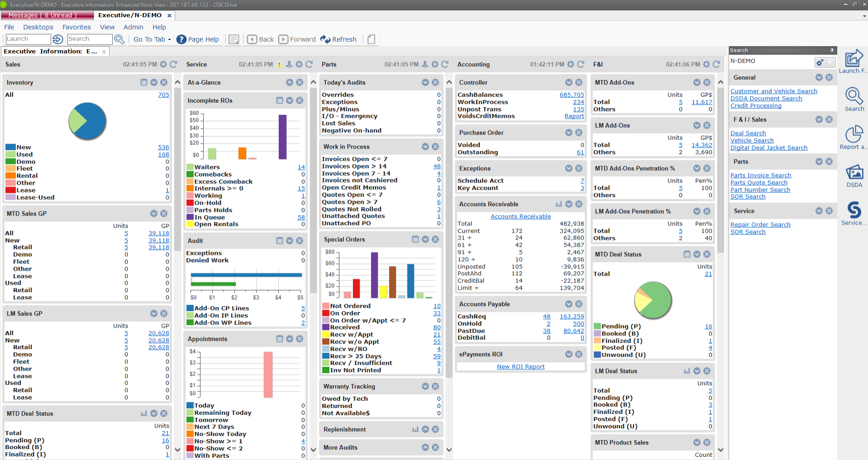The image size is (868, 460).
Task: Open the Deal Search link
Action: tap(748, 133)
